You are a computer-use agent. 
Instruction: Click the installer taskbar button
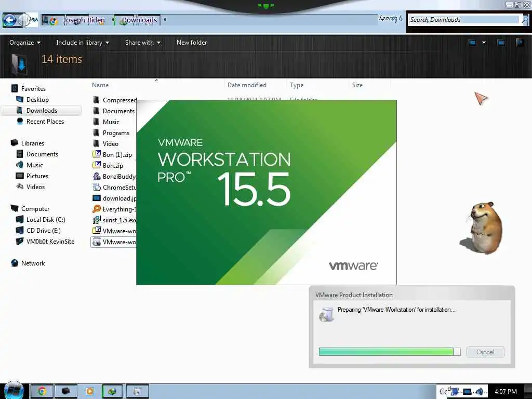pyautogui.click(x=137, y=391)
